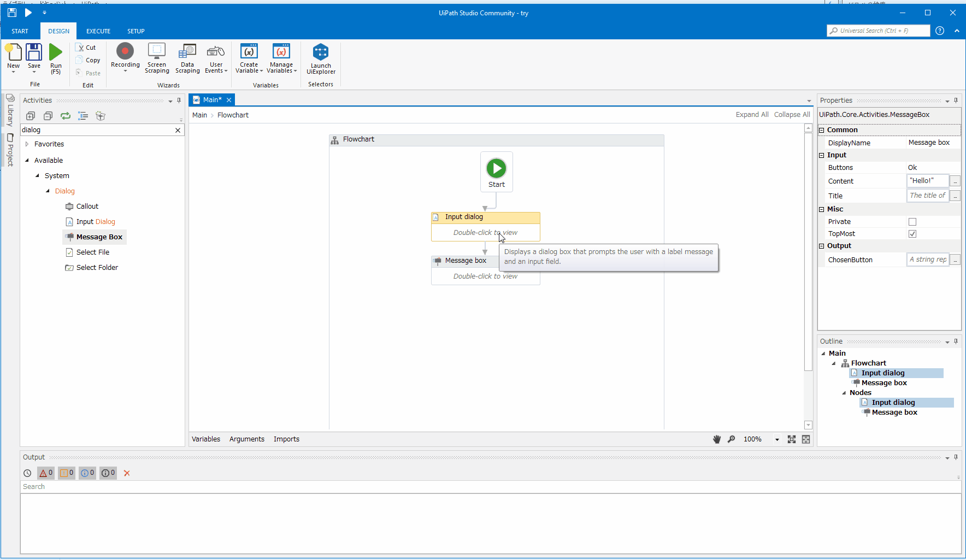Toggle trace messages filter in Output
The image size is (966, 560).
108,473
